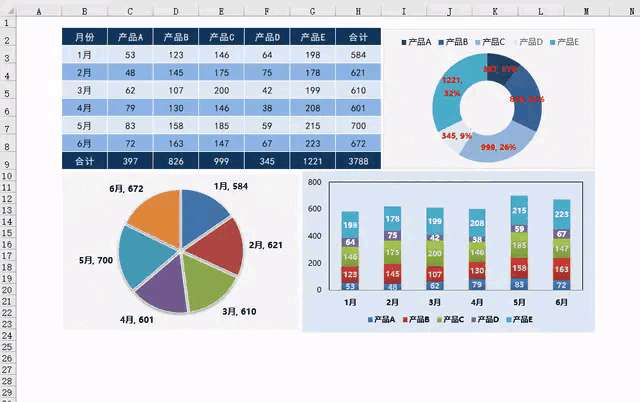Select the 产品B legend marker below bar chart
The width and height of the screenshot is (640, 402).
coord(405,320)
